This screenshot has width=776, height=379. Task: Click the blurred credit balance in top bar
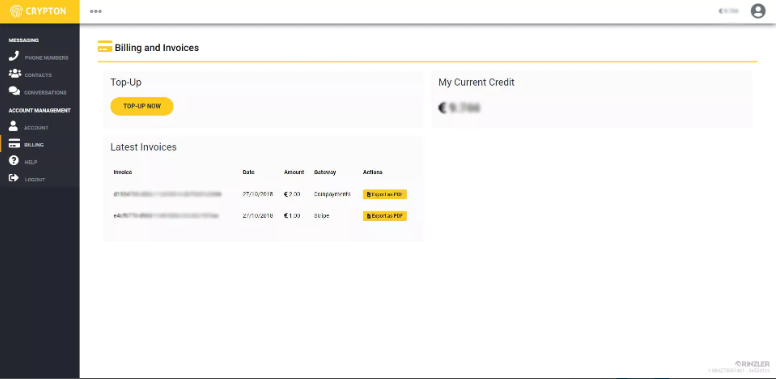click(728, 11)
